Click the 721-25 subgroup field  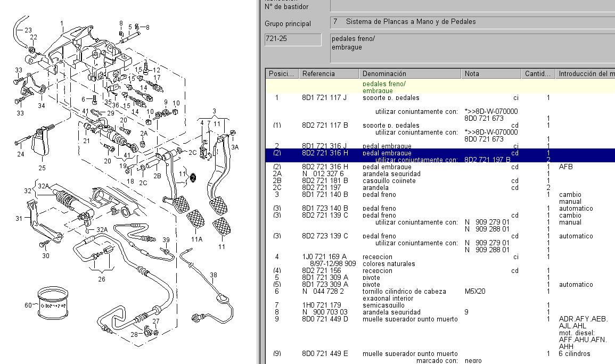click(293, 39)
